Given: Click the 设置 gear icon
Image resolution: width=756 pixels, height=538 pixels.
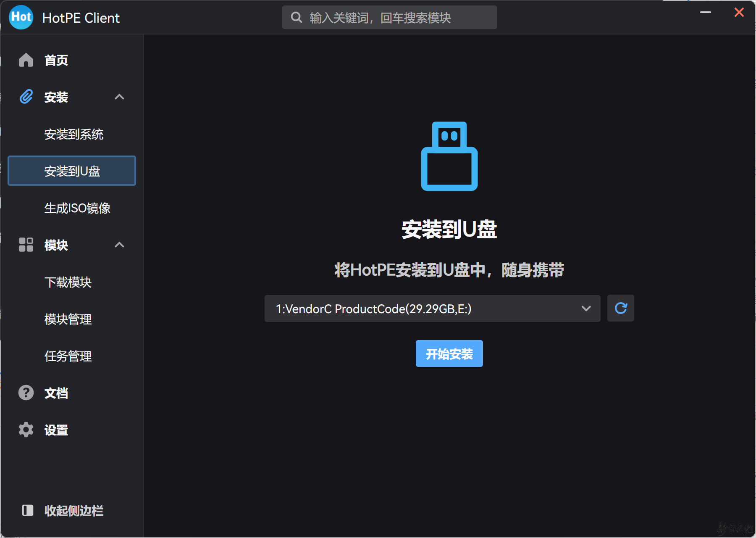Looking at the screenshot, I should [26, 430].
